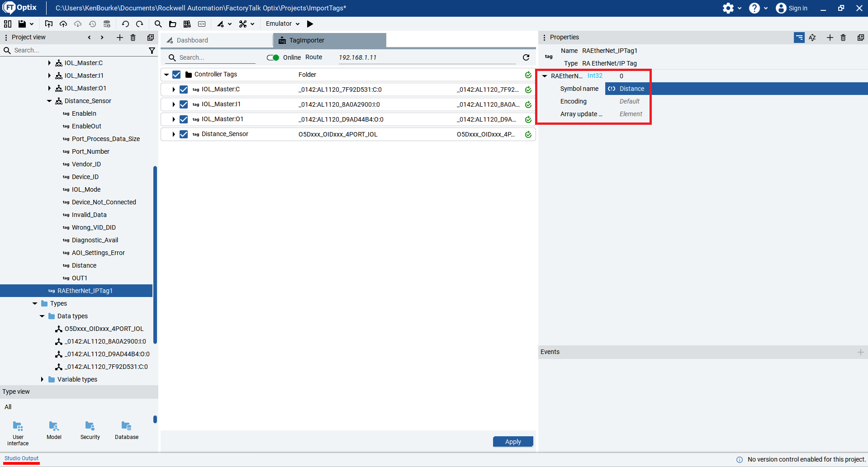Image resolution: width=868 pixels, height=467 pixels.
Task: Delete the selected item in Project view
Action: click(133, 38)
